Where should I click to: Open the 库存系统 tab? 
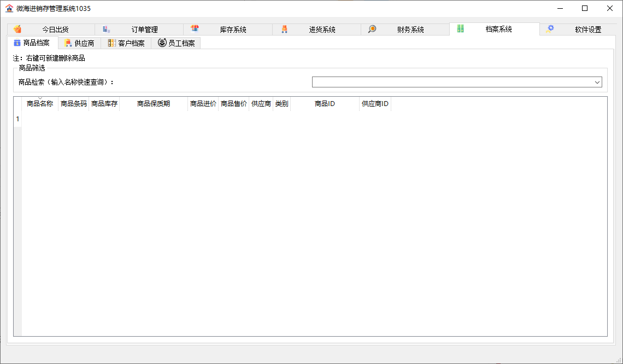(228, 30)
